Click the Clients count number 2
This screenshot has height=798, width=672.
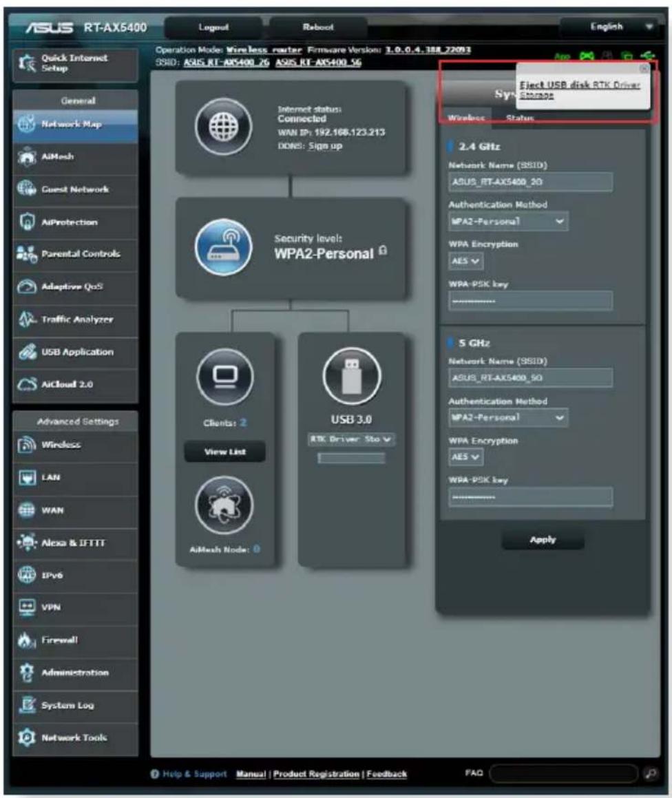click(243, 423)
